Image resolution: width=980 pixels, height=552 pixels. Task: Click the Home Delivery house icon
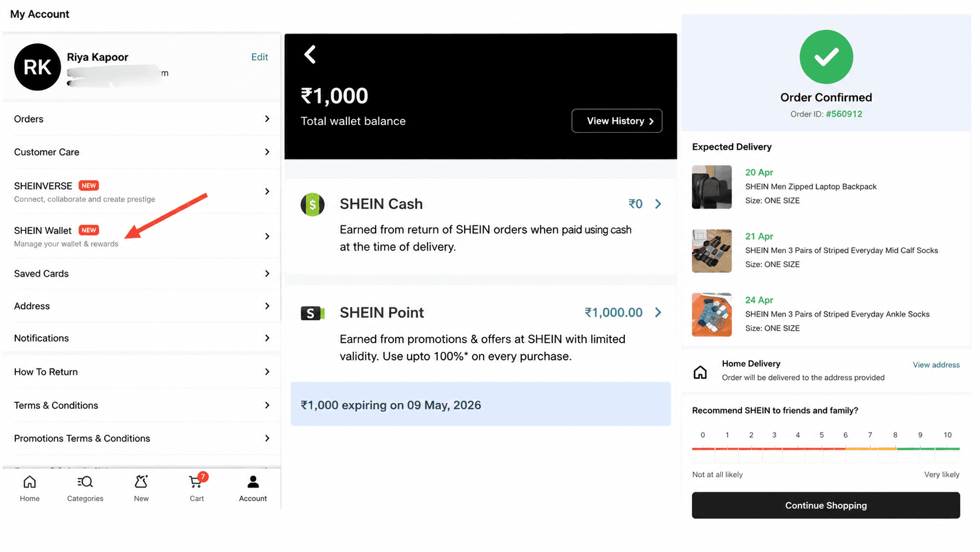700,372
